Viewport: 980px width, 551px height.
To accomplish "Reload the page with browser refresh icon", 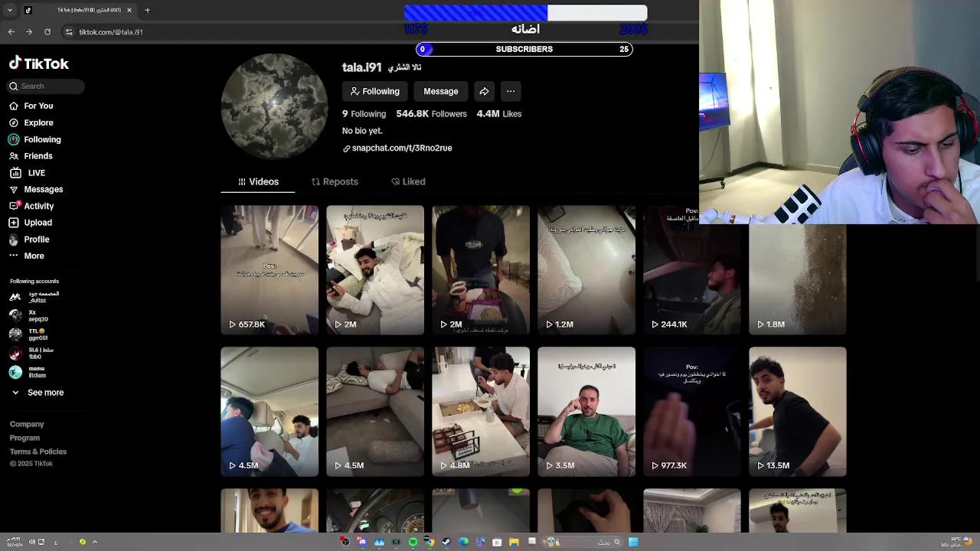I will (x=47, y=31).
